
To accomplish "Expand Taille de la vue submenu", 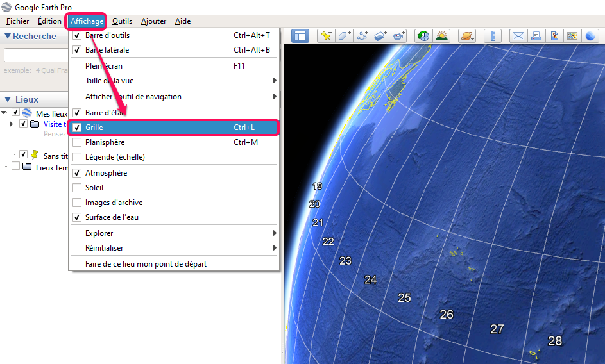I will pos(174,81).
